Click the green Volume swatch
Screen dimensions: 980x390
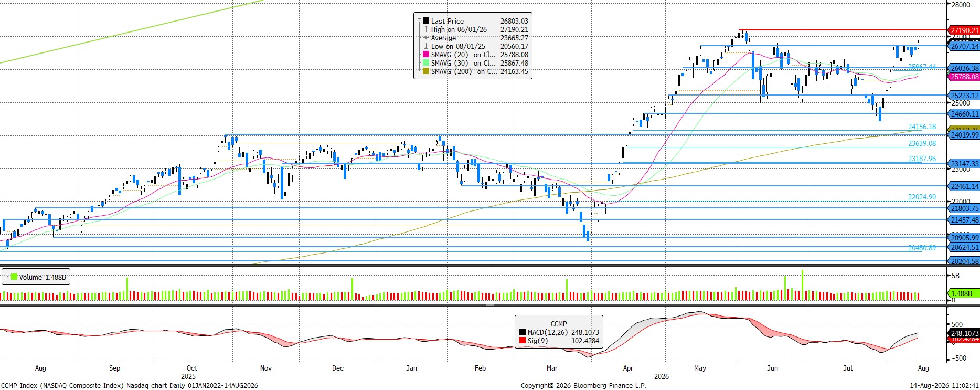[14, 277]
